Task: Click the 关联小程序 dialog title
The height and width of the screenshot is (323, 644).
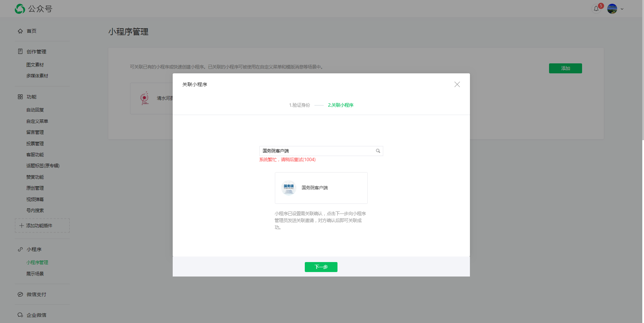Action: (195, 84)
